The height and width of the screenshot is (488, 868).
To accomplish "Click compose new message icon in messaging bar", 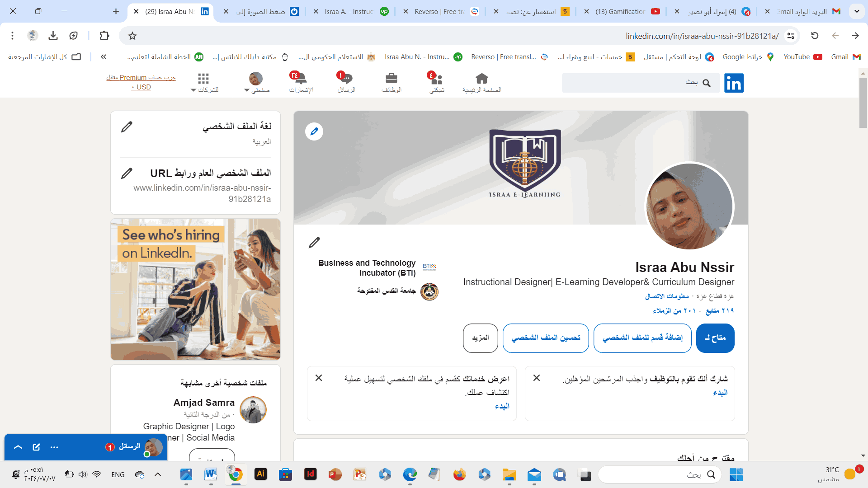I will 37,447.
